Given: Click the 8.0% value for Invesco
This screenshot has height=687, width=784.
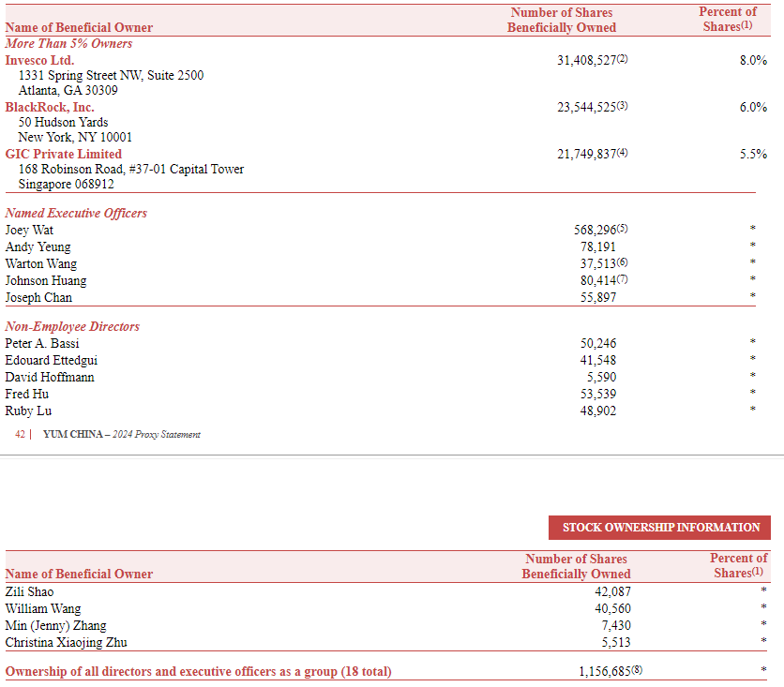Looking at the screenshot, I should [753, 61].
